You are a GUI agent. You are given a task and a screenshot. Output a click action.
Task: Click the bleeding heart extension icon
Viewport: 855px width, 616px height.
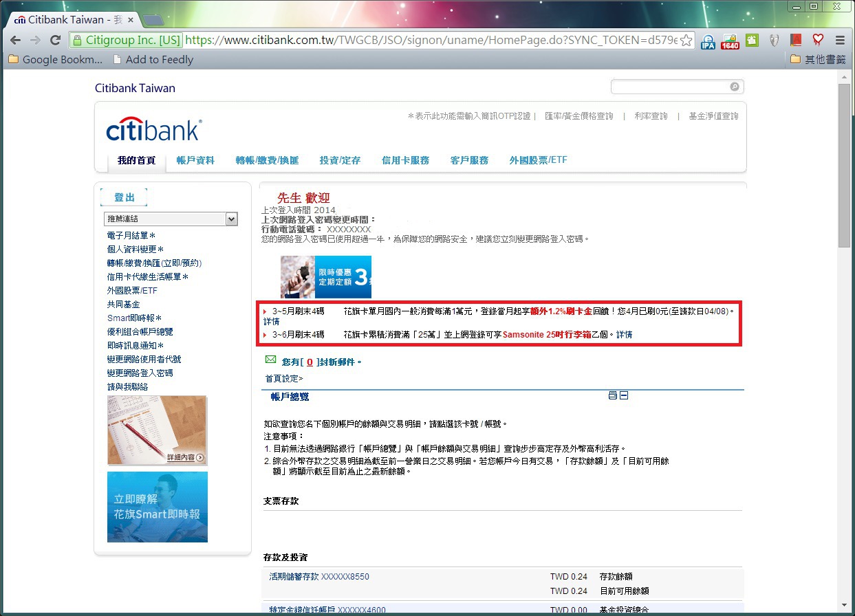818,41
